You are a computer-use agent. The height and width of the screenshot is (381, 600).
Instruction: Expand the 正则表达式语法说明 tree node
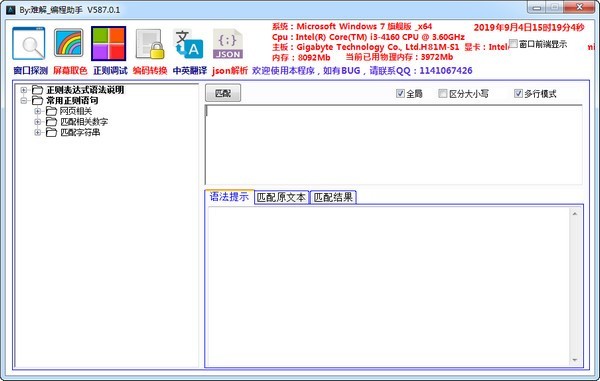click(x=24, y=90)
